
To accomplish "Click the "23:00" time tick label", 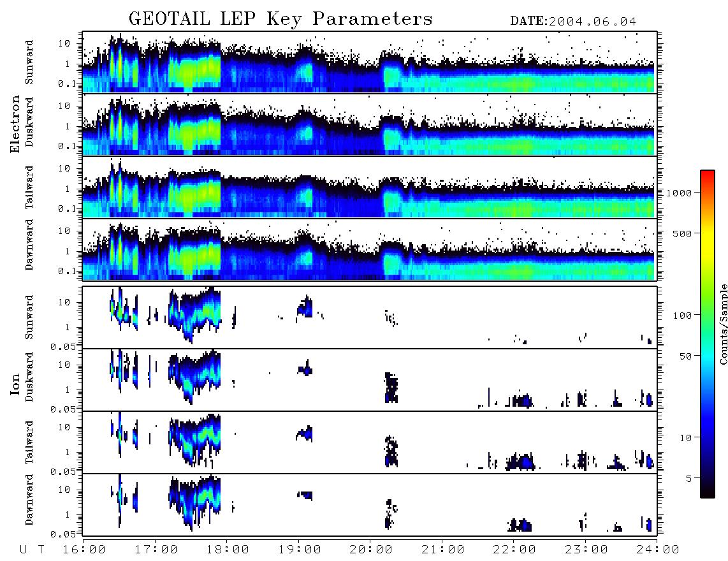I will click(586, 550).
